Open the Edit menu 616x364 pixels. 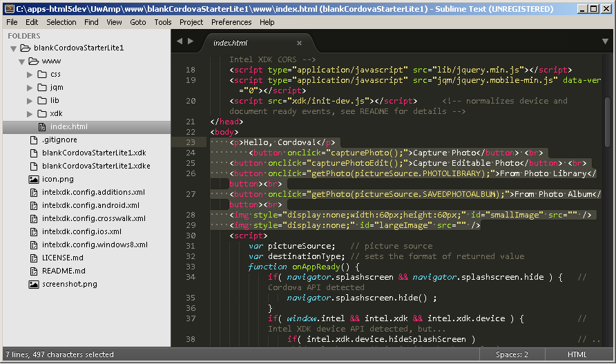[32, 22]
